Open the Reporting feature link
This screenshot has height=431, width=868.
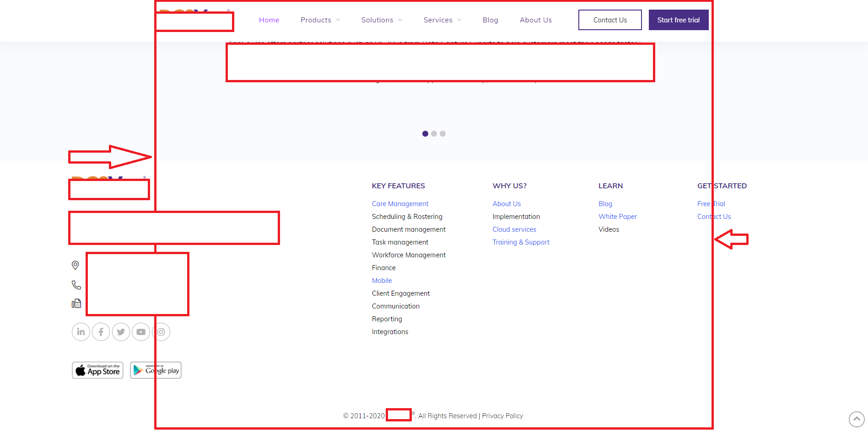tap(387, 319)
